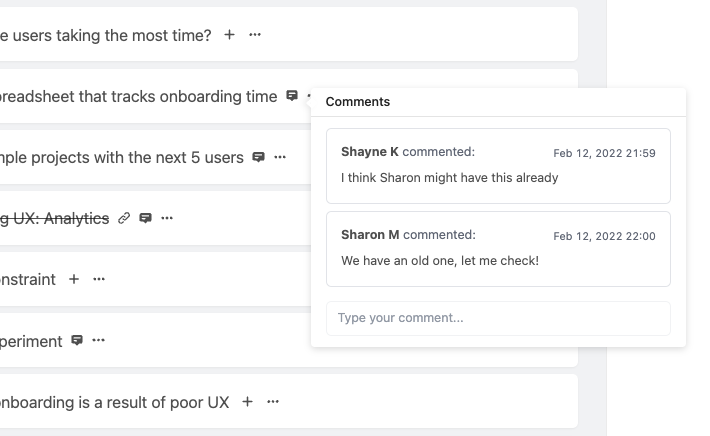Screen dimensions: 710x436
Task: Click the struck-through 'UX: Analytics' title
Action: point(55,219)
